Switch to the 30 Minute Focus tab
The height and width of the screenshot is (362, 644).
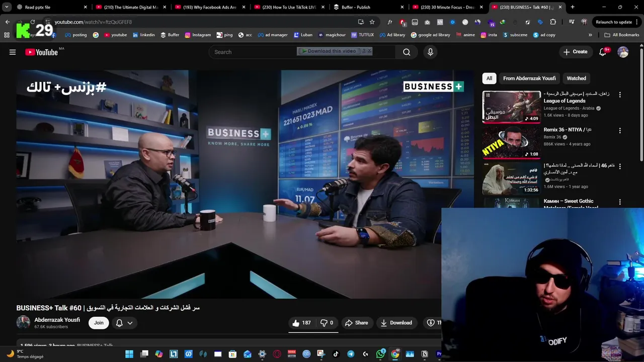tap(448, 7)
